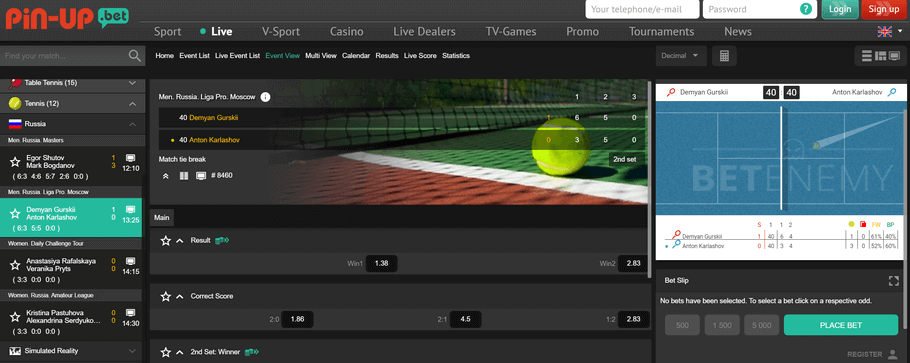Click the PLACE BET button
The height and width of the screenshot is (363, 910).
click(840, 325)
